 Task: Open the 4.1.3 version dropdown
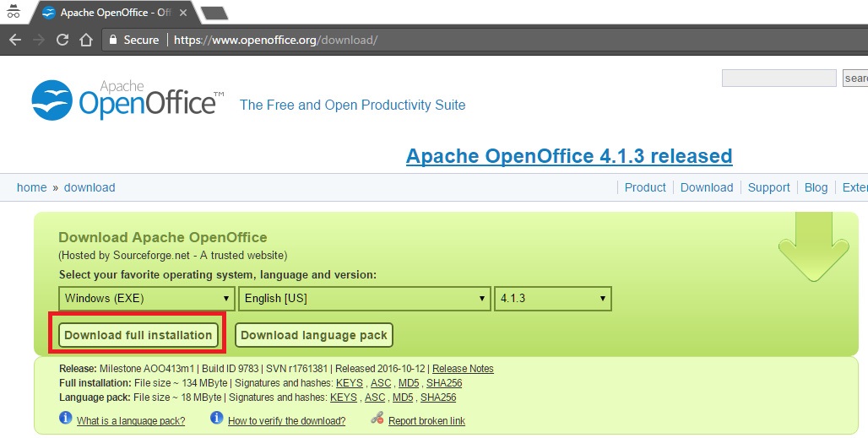pyautogui.click(x=553, y=299)
